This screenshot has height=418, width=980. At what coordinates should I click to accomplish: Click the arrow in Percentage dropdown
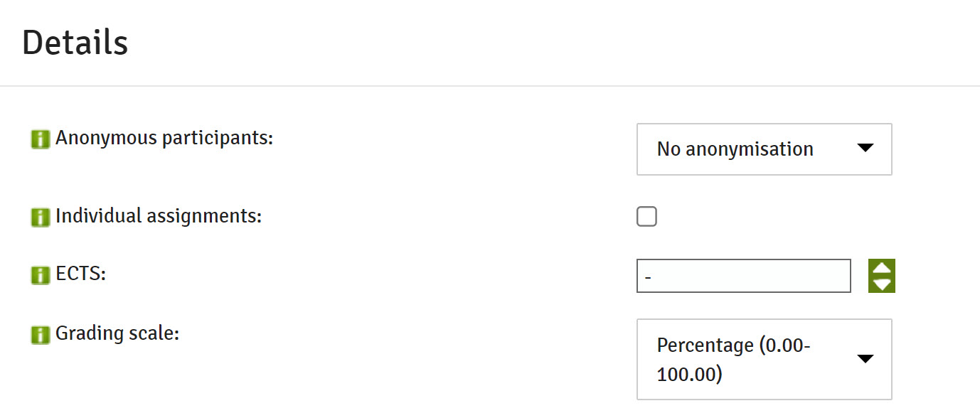pos(865,358)
